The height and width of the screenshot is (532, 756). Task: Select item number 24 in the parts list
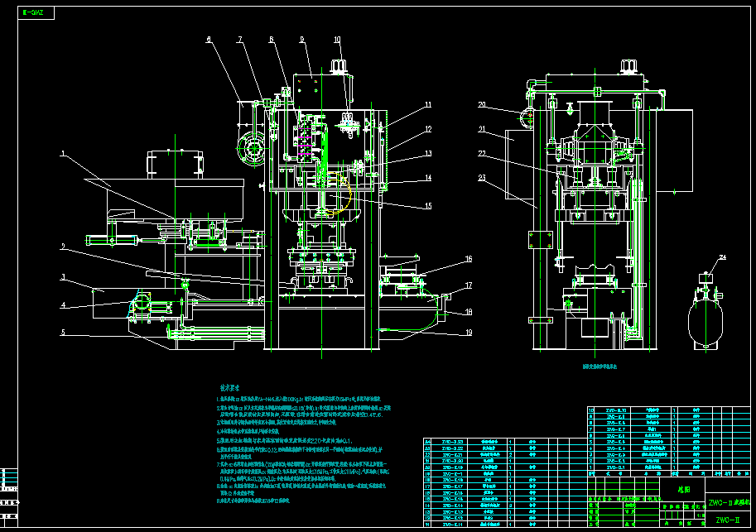(x=427, y=442)
